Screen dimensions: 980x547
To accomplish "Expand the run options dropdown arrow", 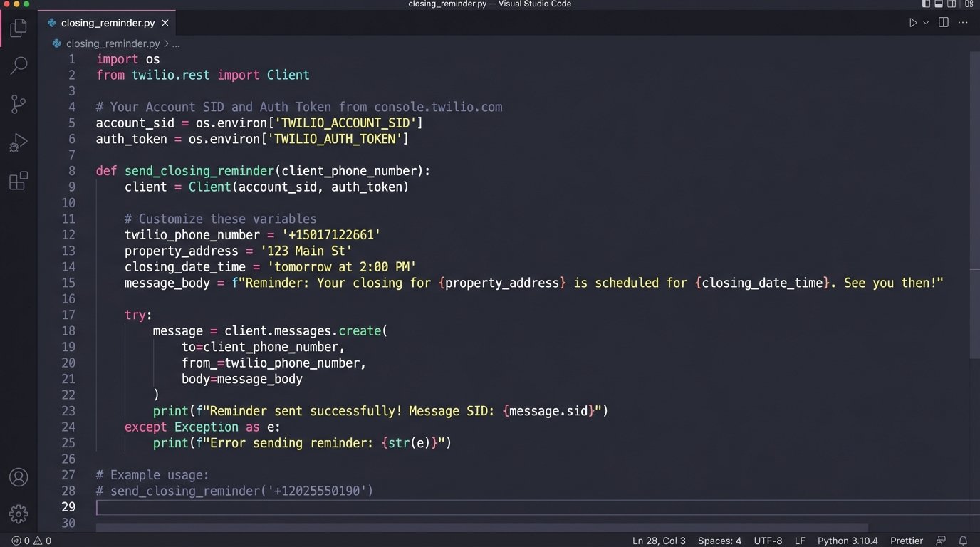I will click(926, 23).
